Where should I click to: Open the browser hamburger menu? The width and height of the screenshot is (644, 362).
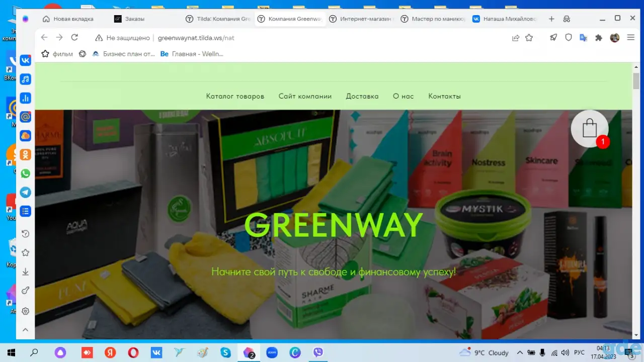[x=630, y=38]
